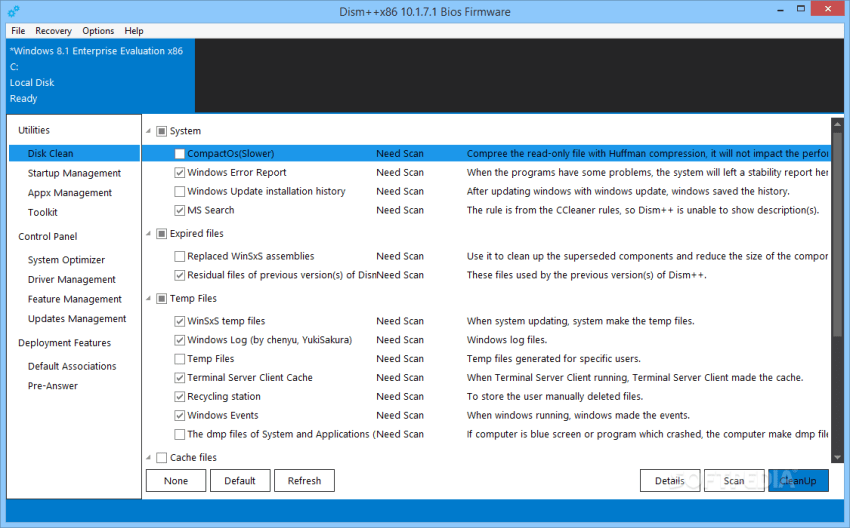Go to Startup Management in sidebar
850x528 pixels.
coord(74,173)
